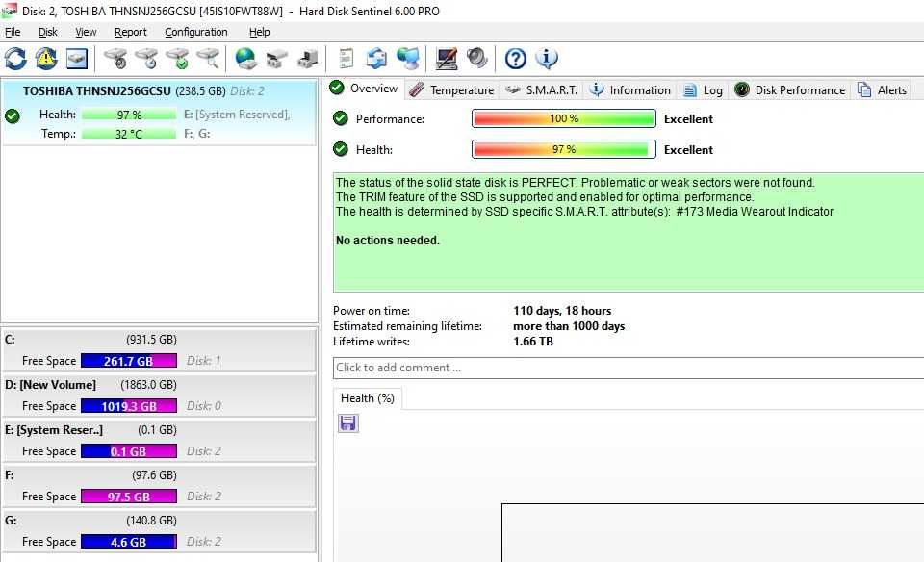Select the E: [System Reser..] drive entry
Viewport: 924px width, 562px height.
click(159, 441)
